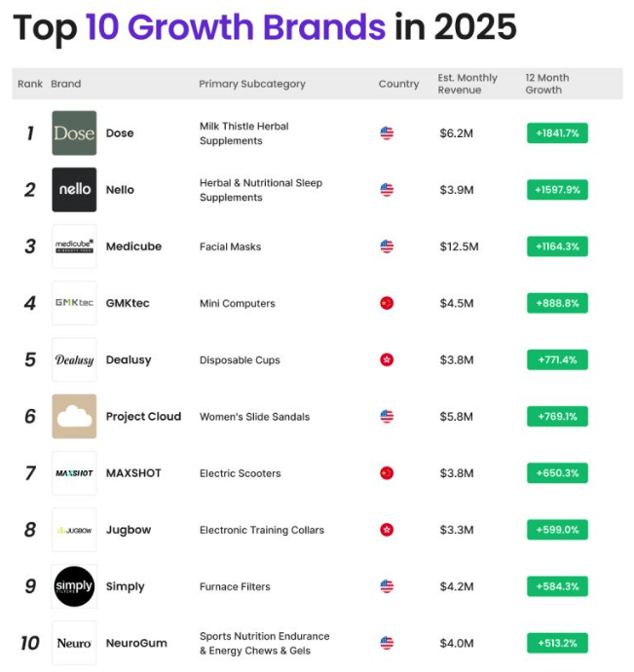Click the +1841.7% growth badge
Screen dimensions: 634x672
coord(557,133)
